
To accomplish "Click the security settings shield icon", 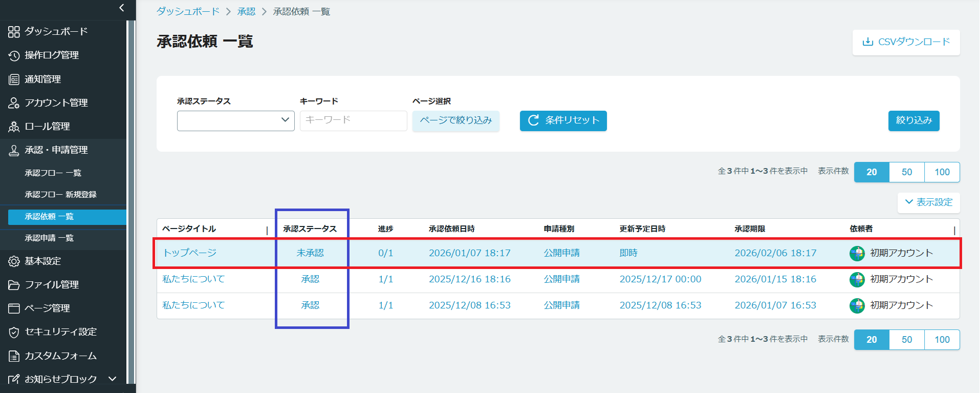I will click(x=14, y=332).
